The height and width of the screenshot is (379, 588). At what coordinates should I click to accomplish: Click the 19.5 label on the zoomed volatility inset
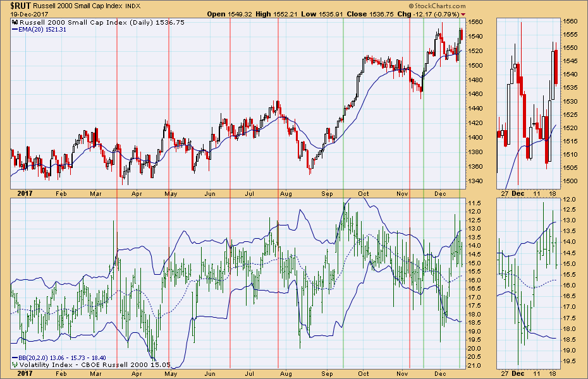coord(569,361)
